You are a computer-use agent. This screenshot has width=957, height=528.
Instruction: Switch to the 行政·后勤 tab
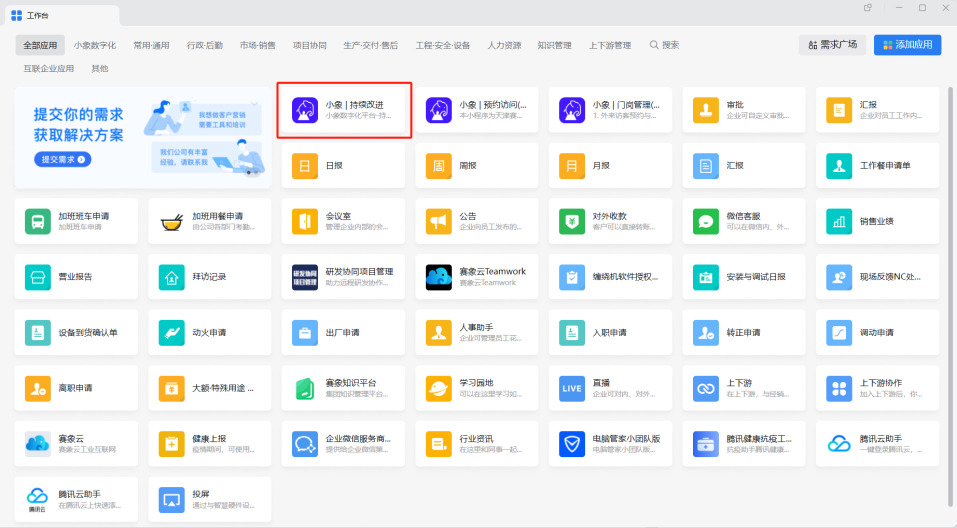click(x=205, y=45)
